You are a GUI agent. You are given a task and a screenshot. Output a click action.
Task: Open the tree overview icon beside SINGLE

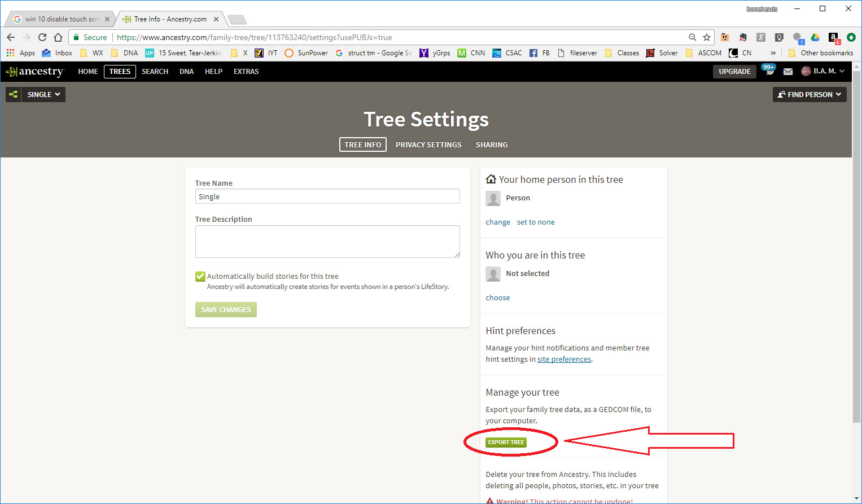pyautogui.click(x=14, y=94)
